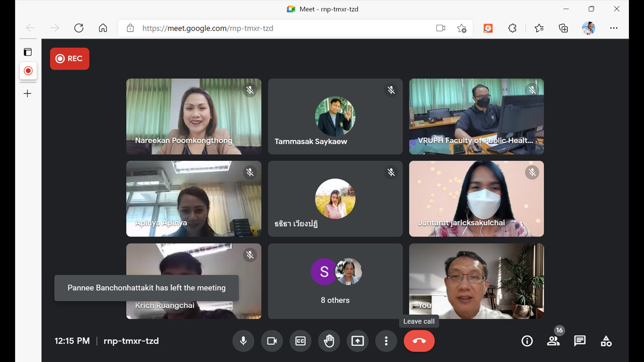The height and width of the screenshot is (362, 644).
Task: Open the Activities shapes icon
Action: click(606, 341)
